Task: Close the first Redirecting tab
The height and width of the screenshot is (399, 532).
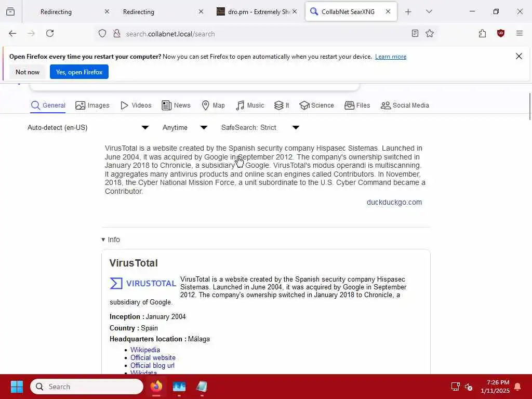Action: 107,11
